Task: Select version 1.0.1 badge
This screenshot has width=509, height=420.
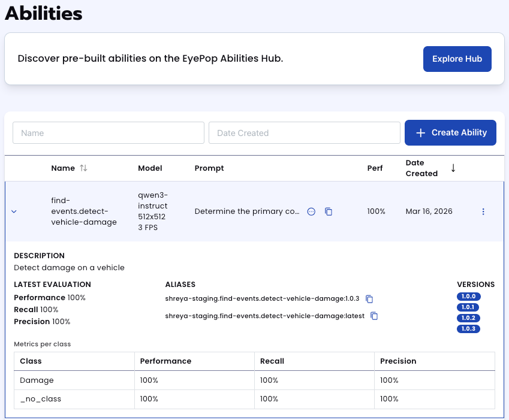Action: pos(469,307)
